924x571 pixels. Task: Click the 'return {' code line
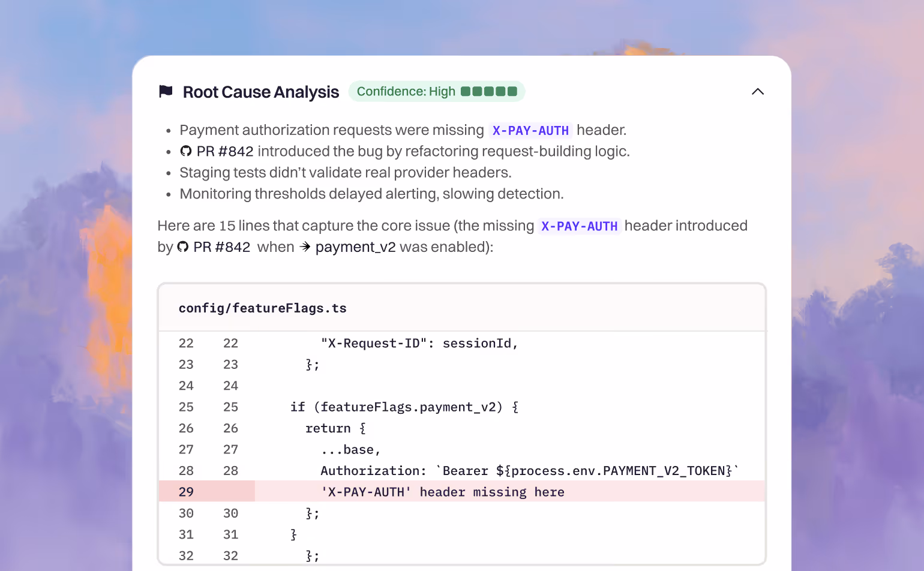click(x=335, y=428)
